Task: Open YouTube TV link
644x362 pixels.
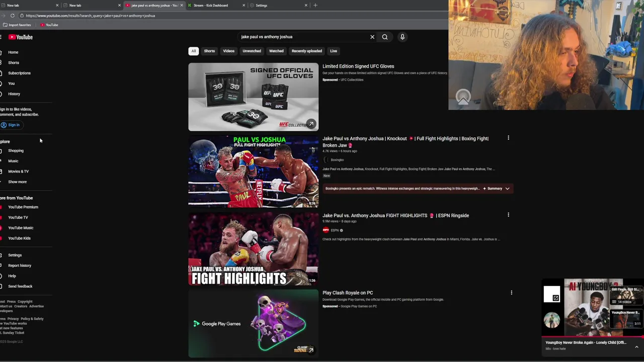Action: pos(18,217)
